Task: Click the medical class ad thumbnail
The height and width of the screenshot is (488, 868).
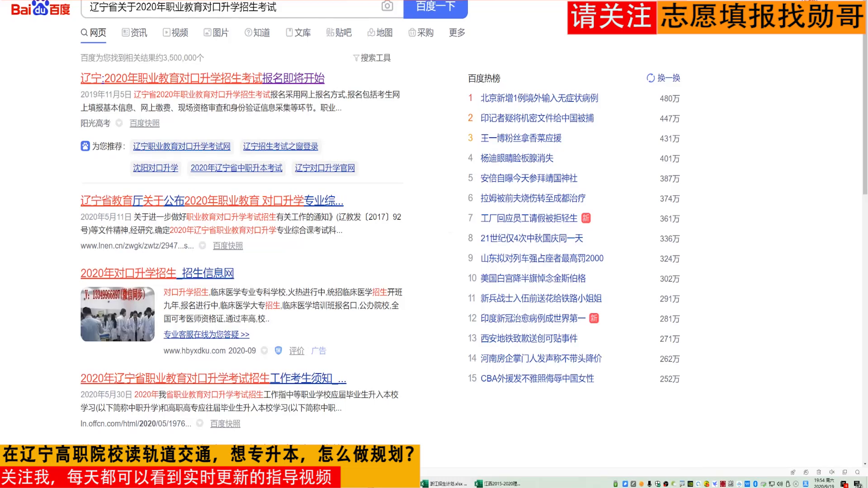Action: 118,314
